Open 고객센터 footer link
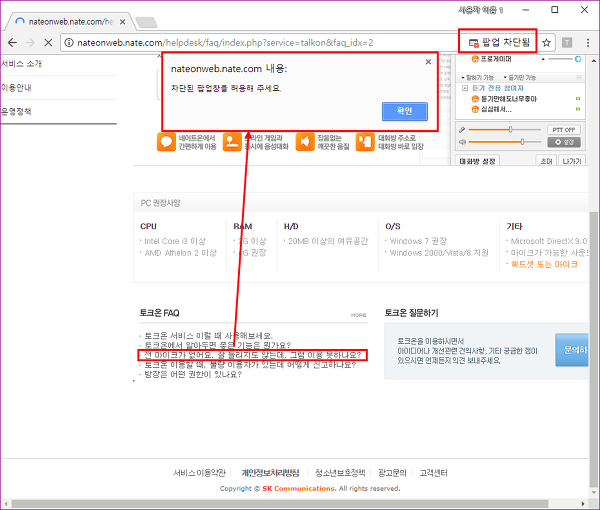Image resolution: width=600 pixels, height=510 pixels. 433,473
